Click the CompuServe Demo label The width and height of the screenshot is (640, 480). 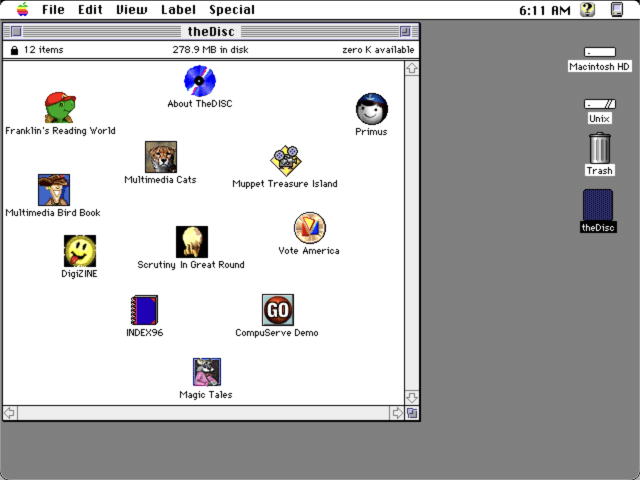point(277,333)
